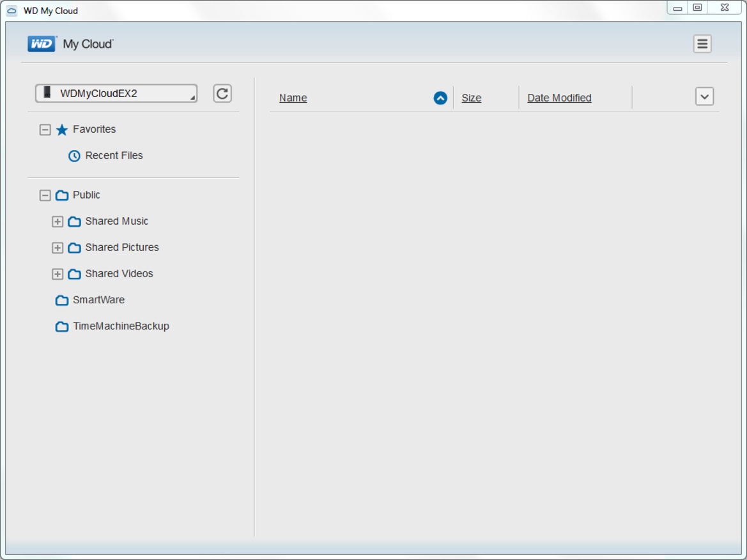This screenshot has width=747, height=560.
Task: Click the Public folder icon
Action: (x=62, y=195)
